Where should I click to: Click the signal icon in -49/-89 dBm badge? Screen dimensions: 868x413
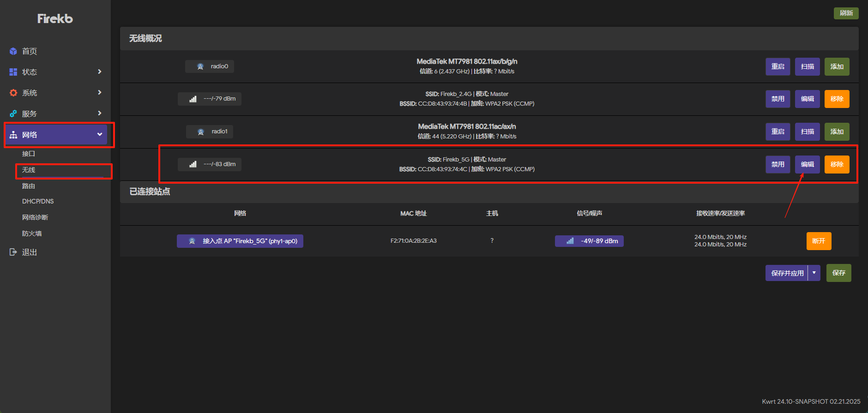click(x=570, y=241)
